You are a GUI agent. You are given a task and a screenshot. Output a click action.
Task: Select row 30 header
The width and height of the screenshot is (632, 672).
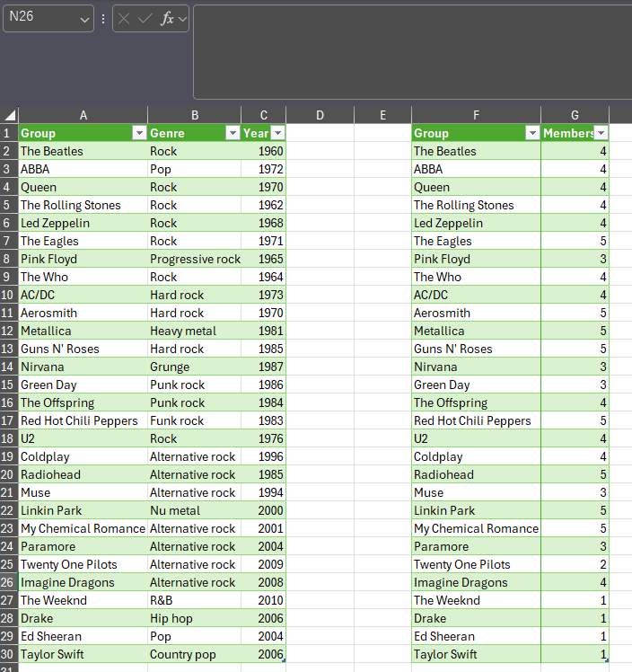9,654
